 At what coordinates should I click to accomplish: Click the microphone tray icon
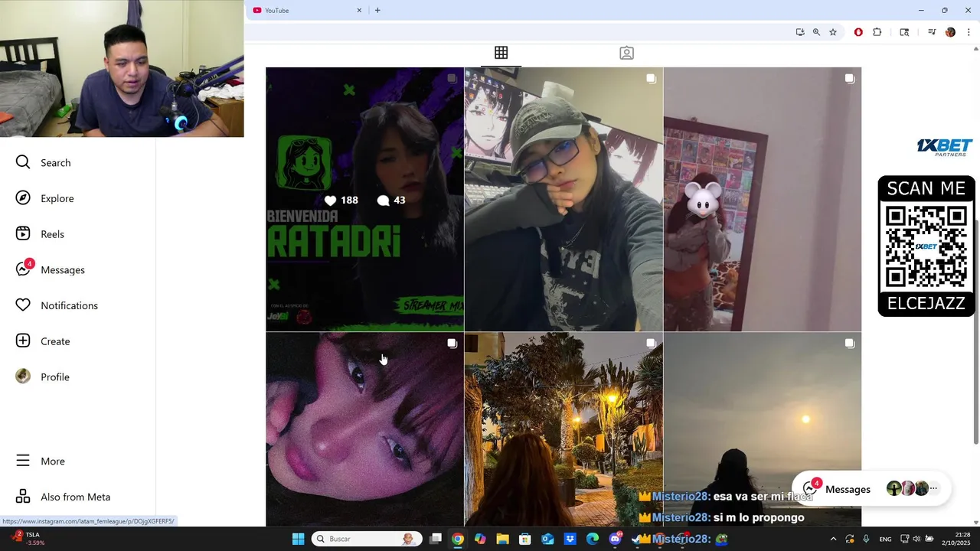pos(866,539)
